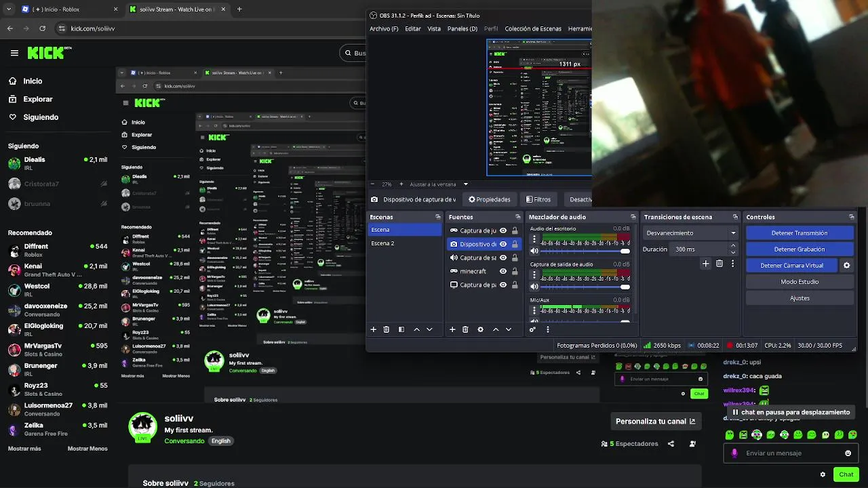Reload the page in the browser toolbar

click(x=43, y=28)
